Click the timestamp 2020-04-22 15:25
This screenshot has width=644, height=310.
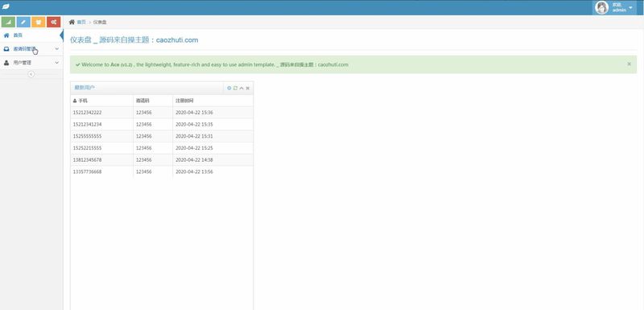point(194,148)
